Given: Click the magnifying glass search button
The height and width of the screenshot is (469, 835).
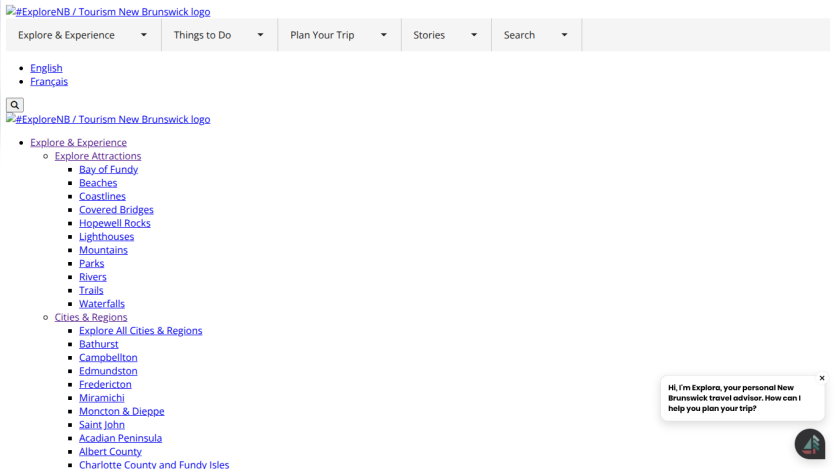Looking at the screenshot, I should [x=15, y=105].
